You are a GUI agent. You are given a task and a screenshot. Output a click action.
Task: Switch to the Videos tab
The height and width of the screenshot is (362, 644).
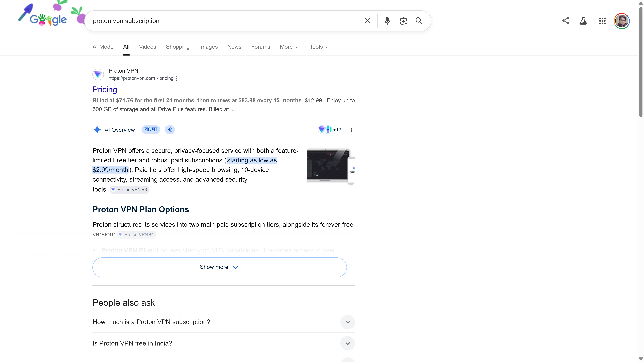148,47
